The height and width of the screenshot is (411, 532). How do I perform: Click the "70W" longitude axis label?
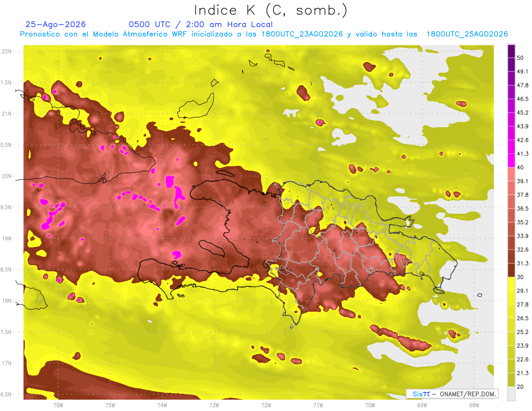pyautogui.click(x=370, y=405)
